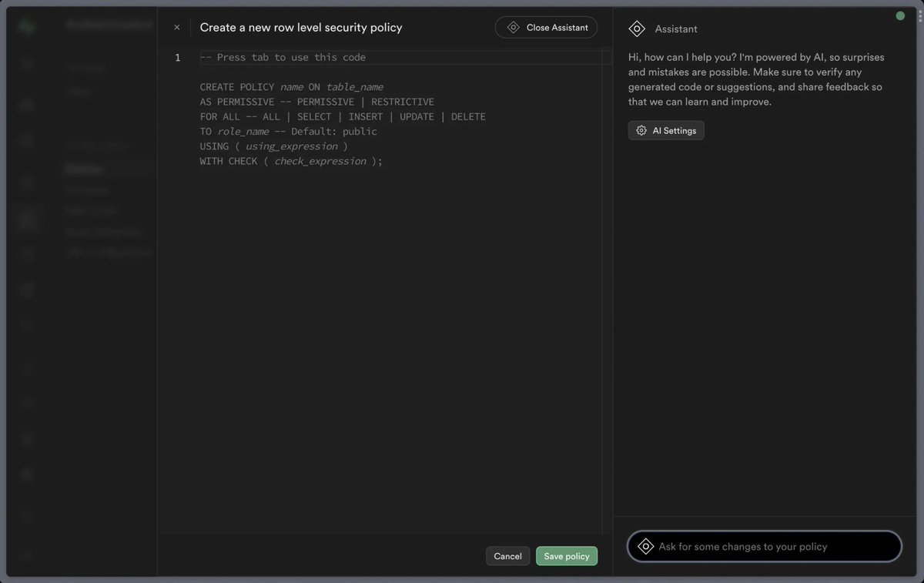Place cursor on editor line 1 hint text
This screenshot has height=583, width=924.
tap(283, 58)
